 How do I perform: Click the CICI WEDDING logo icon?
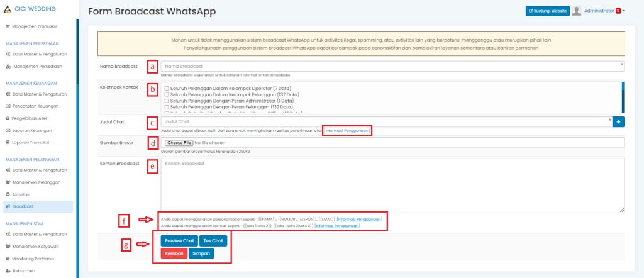7,9
